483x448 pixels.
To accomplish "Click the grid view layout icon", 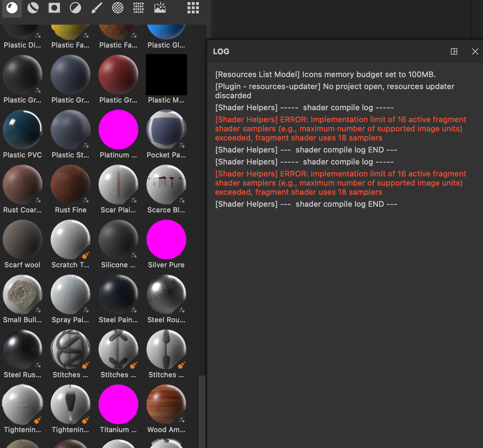I will tap(192, 8).
